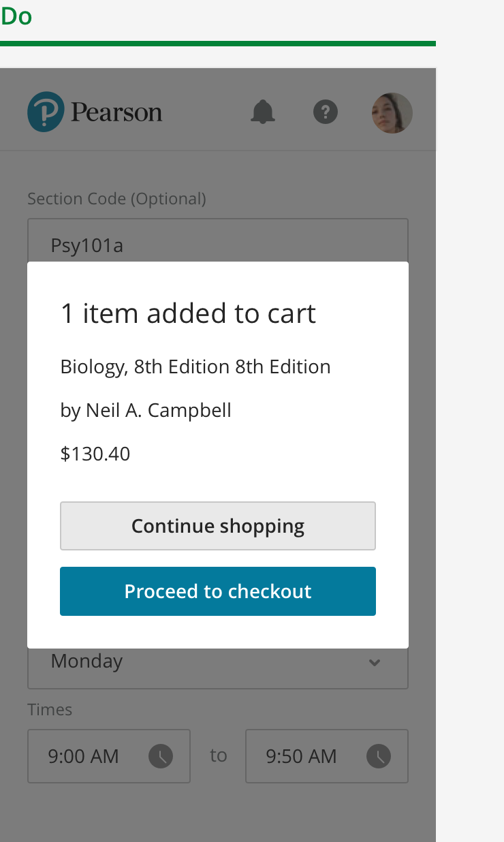Screen dimensions: 504x842
Task: Select the Do tab heading
Action: point(16,16)
